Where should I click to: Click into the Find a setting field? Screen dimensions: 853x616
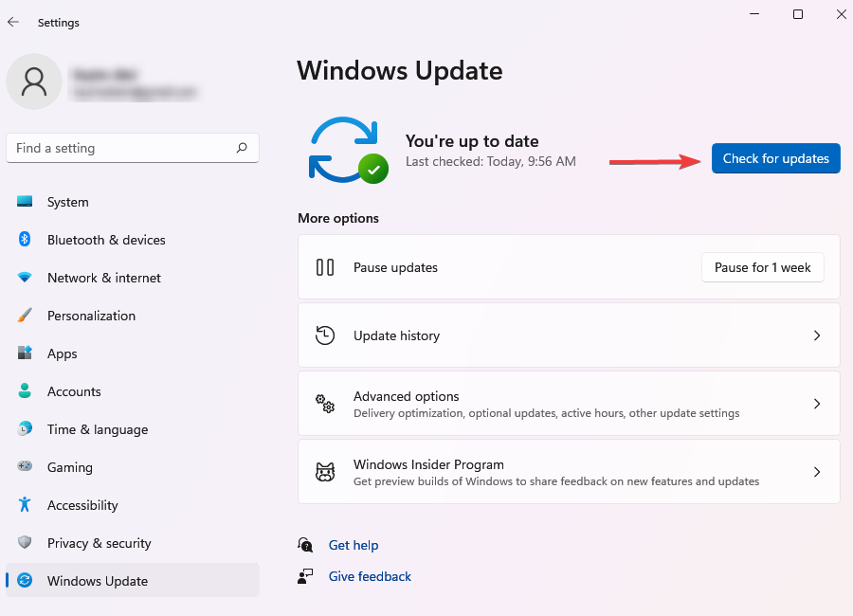133,148
